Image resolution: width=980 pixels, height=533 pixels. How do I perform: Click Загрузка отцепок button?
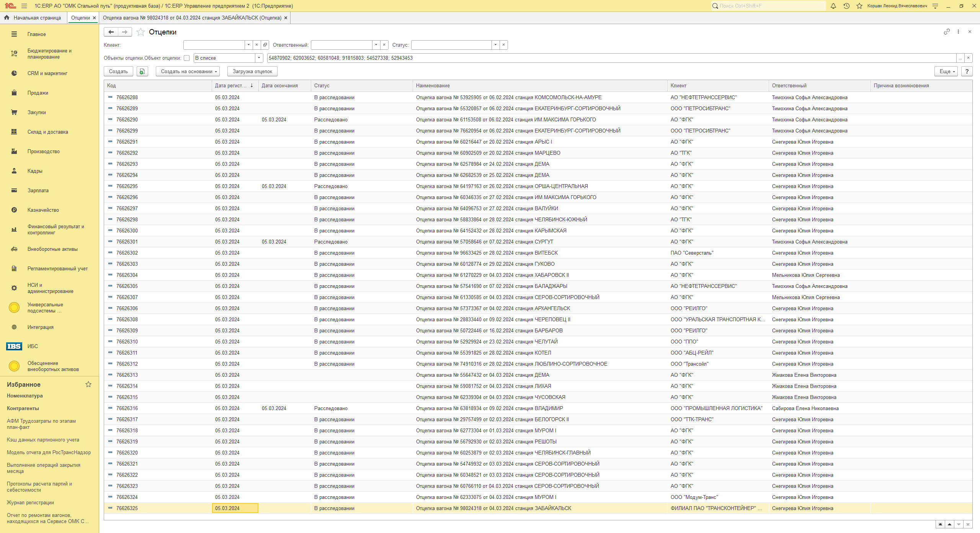[x=252, y=71]
